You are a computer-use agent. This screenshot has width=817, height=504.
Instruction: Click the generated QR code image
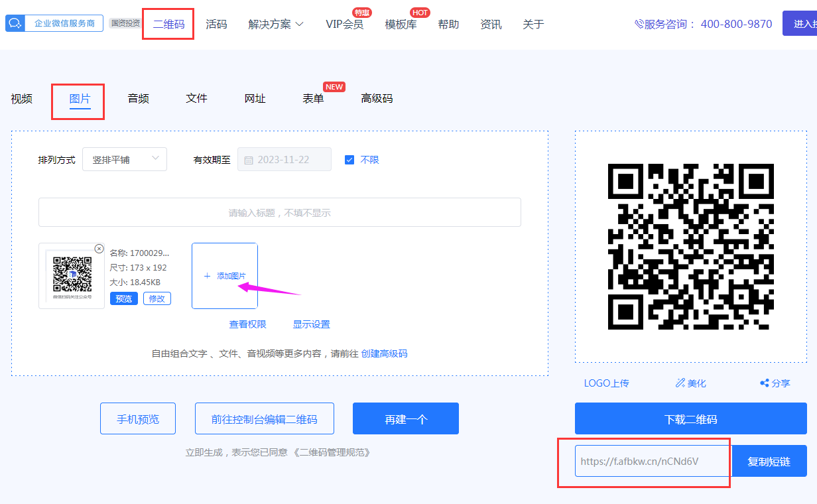coord(690,247)
